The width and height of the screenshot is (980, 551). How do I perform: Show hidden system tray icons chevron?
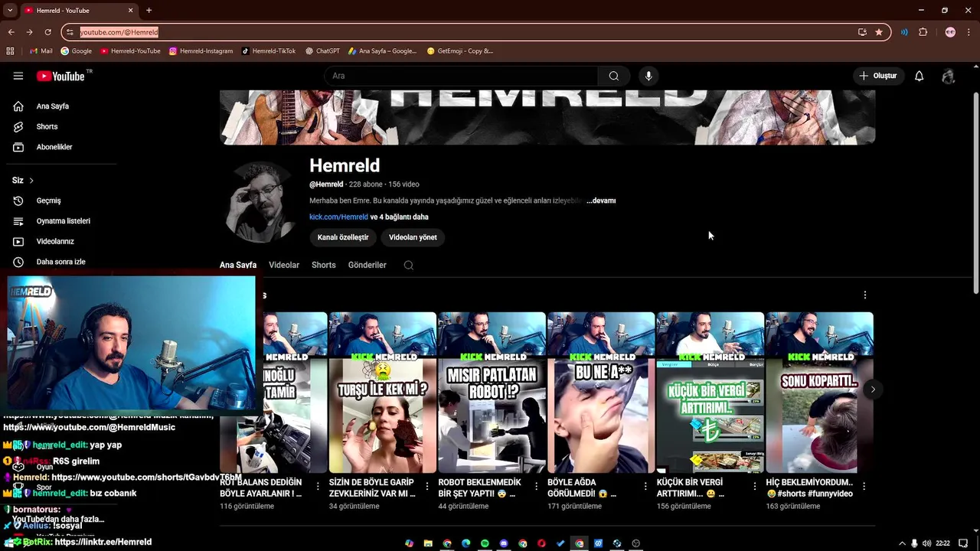(902, 543)
